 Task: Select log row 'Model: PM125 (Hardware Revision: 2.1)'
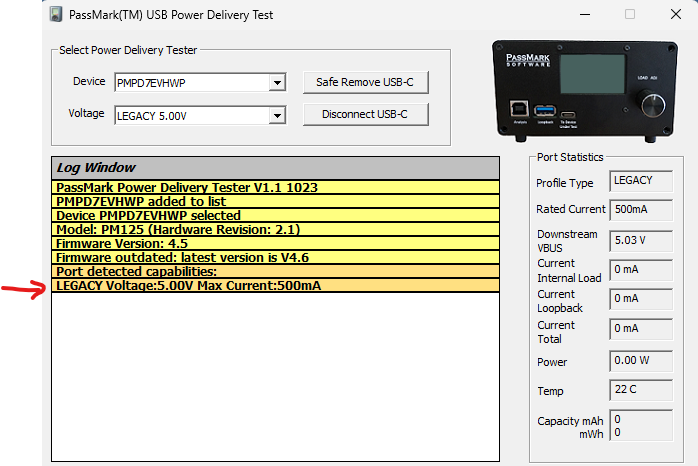point(275,229)
